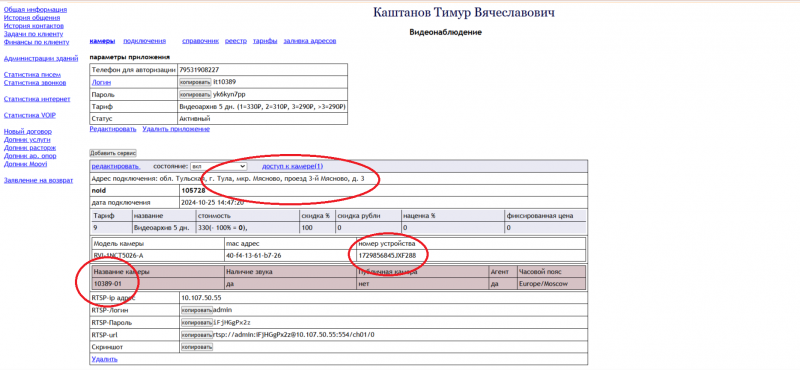Open the 'состояние' dropdown showing 'вкл'

(218, 166)
